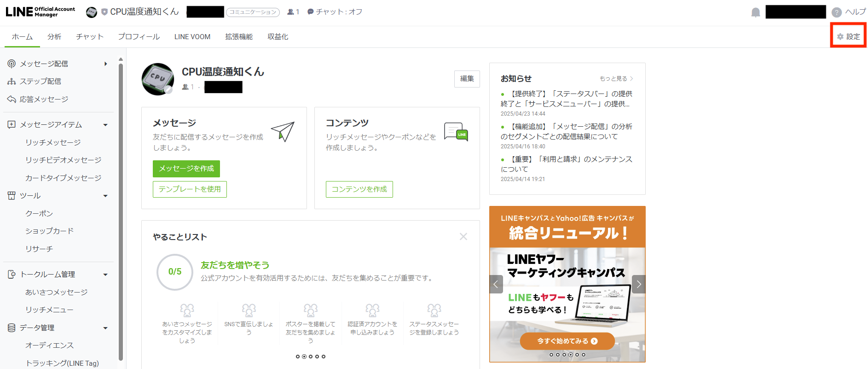The width and height of the screenshot is (868, 369).
Task: Show previous banner slide
Action: pos(496,284)
